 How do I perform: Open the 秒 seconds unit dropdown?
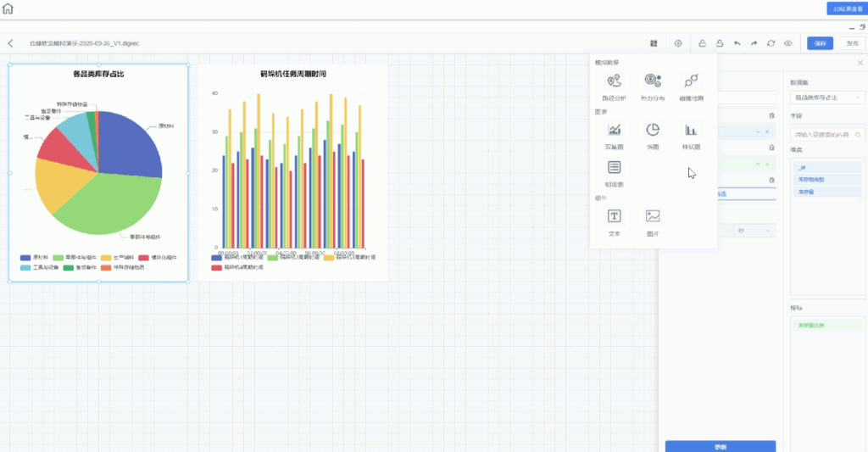coord(754,231)
